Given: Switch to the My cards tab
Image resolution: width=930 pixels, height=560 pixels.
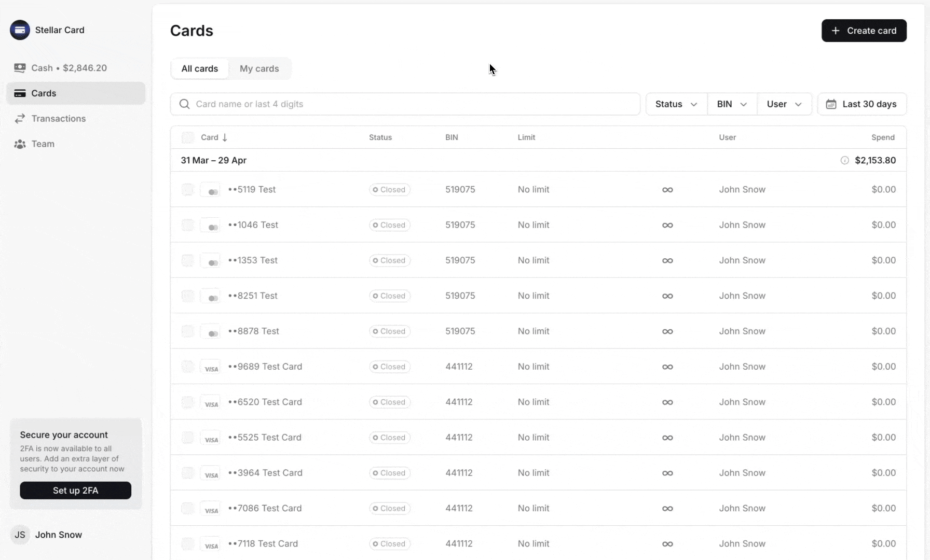Looking at the screenshot, I should tap(259, 68).
